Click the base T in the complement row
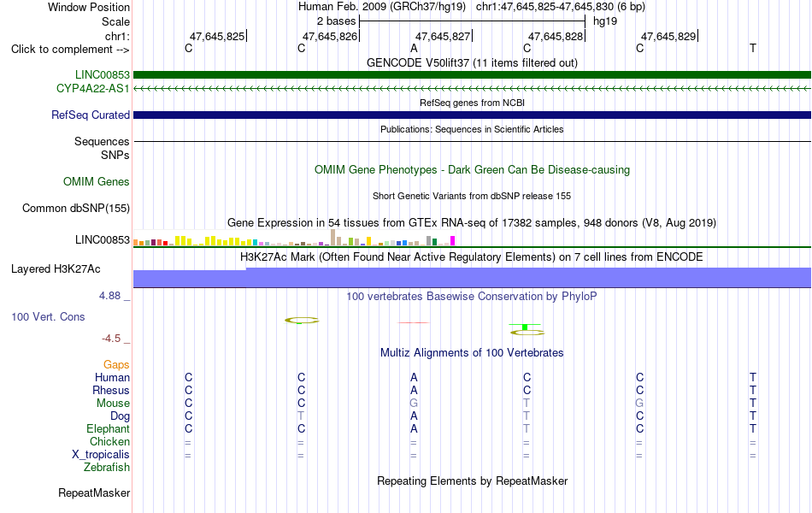Screen dimensions: 812x513 (x=753, y=48)
